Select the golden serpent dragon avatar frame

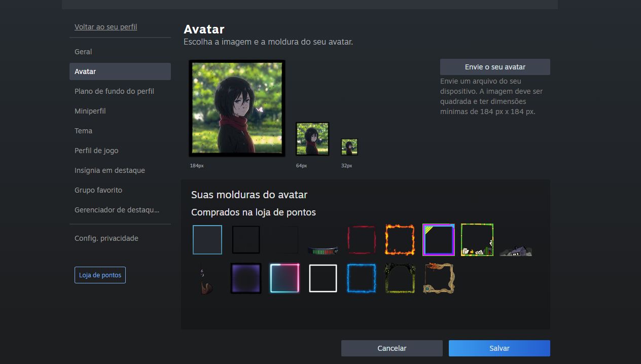pyautogui.click(x=439, y=278)
